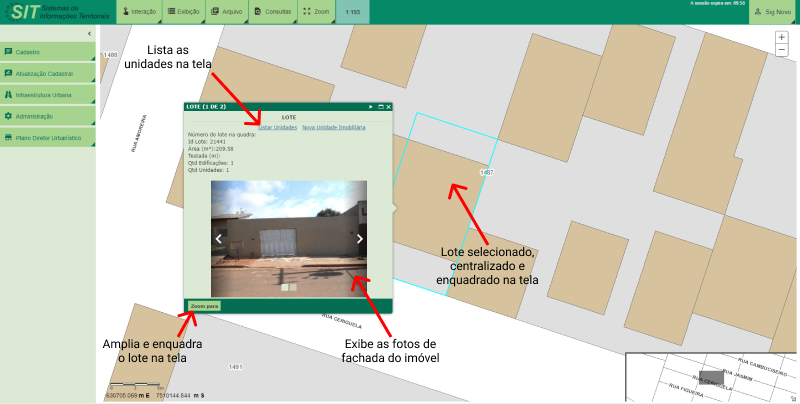Maximize the LOTE popup window
Image resolution: width=800 pixels, height=404 pixels.
(380, 106)
